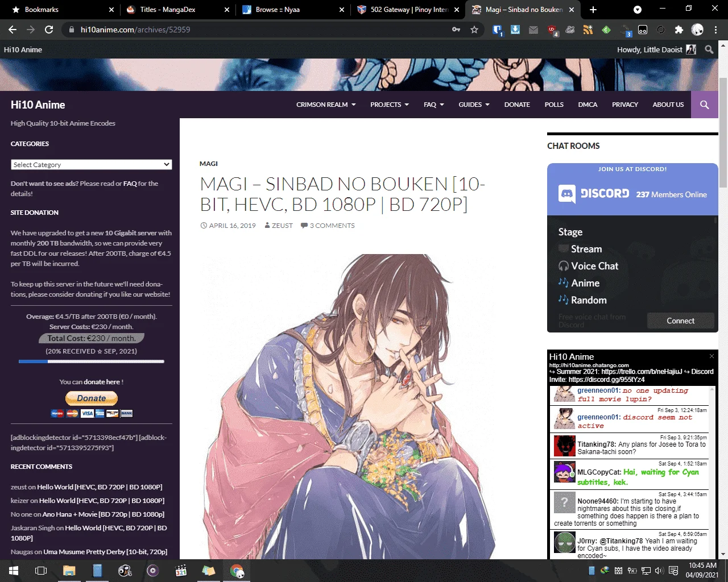The image size is (728, 582).
Task: Click the Magi character artwork image
Action: click(x=348, y=406)
